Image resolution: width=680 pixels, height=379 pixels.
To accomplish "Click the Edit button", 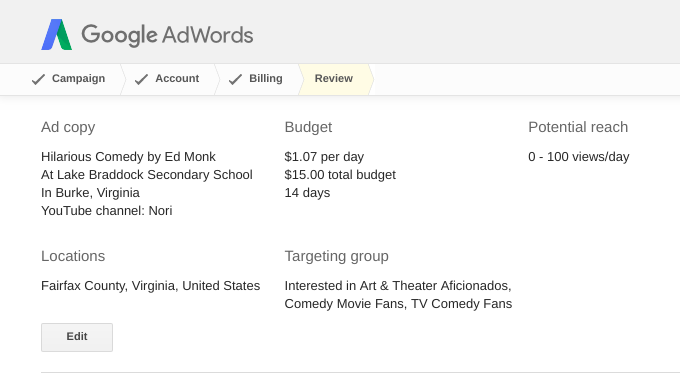I will click(x=77, y=337).
